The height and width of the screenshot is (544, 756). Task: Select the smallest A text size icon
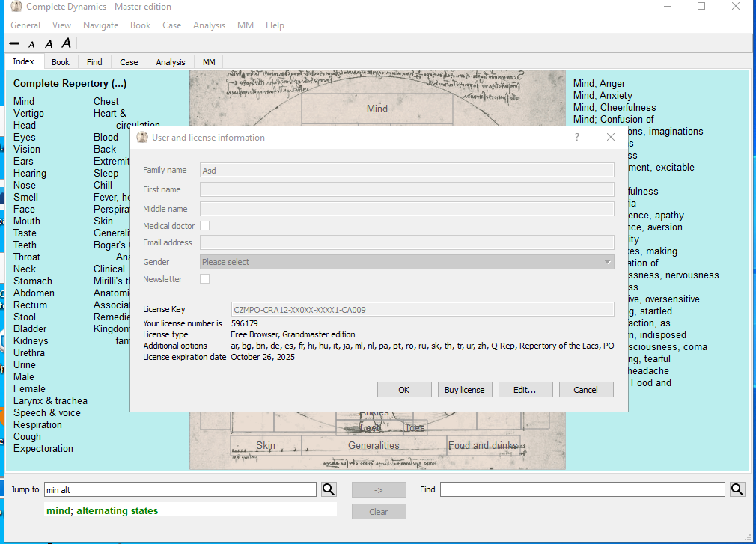[x=32, y=45]
